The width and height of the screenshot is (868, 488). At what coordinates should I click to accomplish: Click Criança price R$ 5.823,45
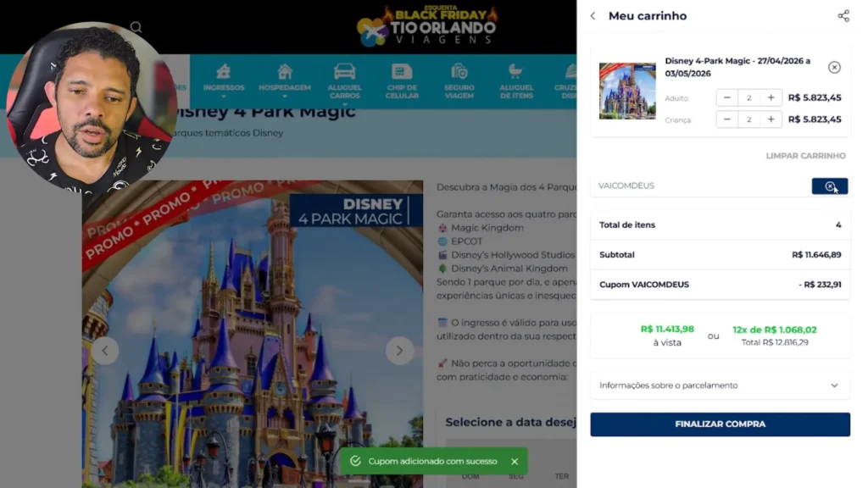click(x=815, y=119)
